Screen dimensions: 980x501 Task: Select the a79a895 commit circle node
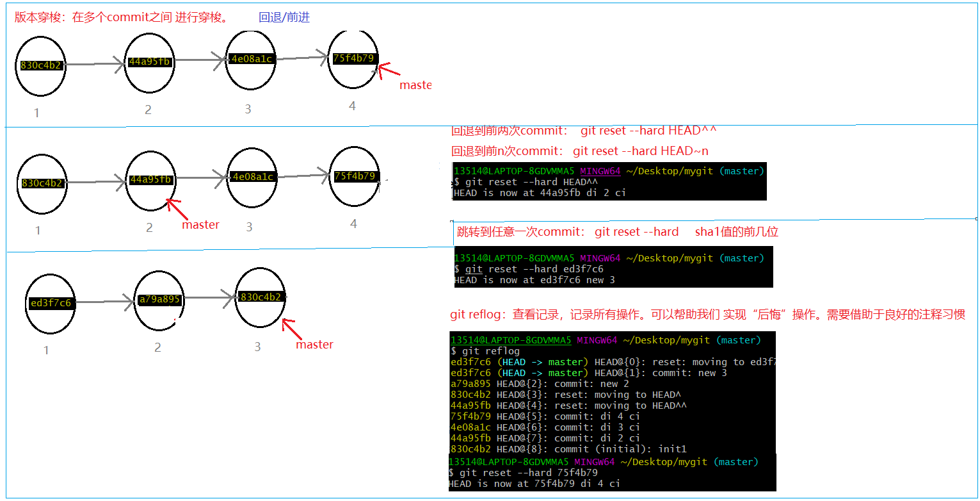[159, 300]
